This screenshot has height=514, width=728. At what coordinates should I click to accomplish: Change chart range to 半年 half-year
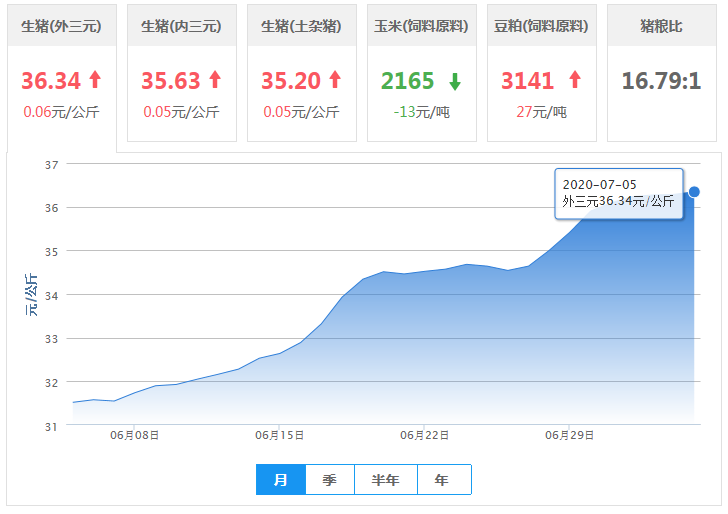385,480
